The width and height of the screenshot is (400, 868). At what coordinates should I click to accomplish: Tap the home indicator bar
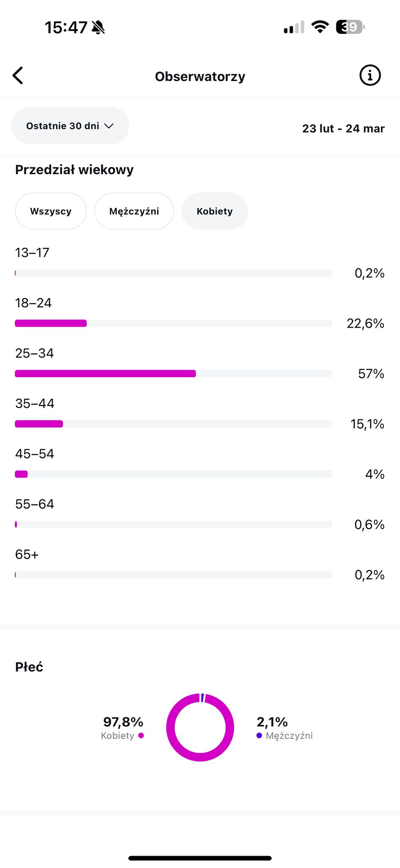tap(200, 858)
